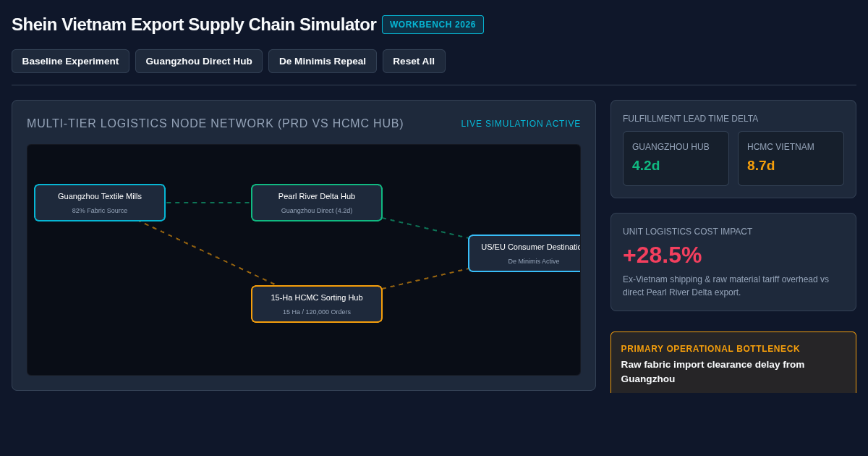Screen dimensions: 868x456
Task: Click the Primary Operational Bottleneck heading
Action: pos(710,349)
